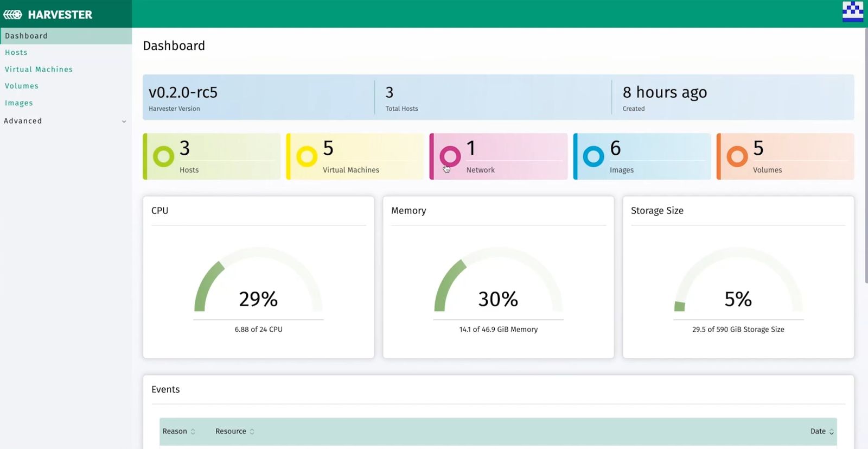The height and width of the screenshot is (449, 868).
Task: Open the user avatar menu
Action: click(852, 11)
